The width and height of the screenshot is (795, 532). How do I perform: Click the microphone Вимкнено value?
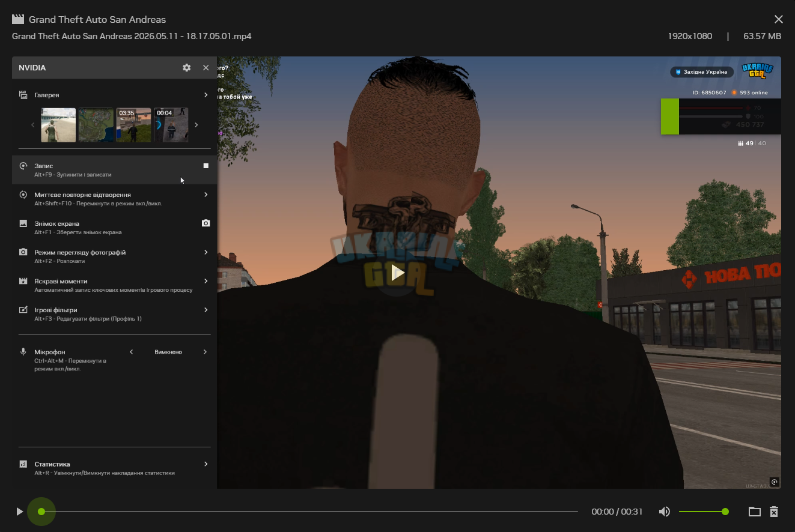[168, 352]
